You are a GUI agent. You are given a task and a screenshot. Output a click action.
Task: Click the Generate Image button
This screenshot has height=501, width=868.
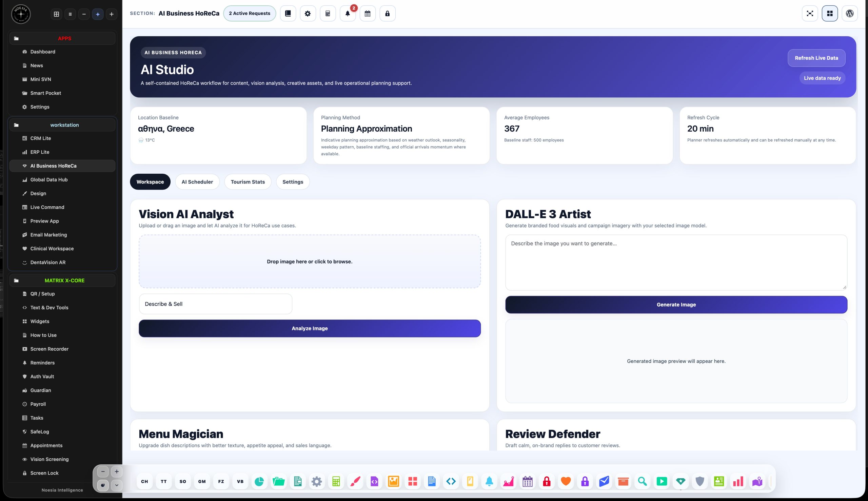[x=676, y=305]
